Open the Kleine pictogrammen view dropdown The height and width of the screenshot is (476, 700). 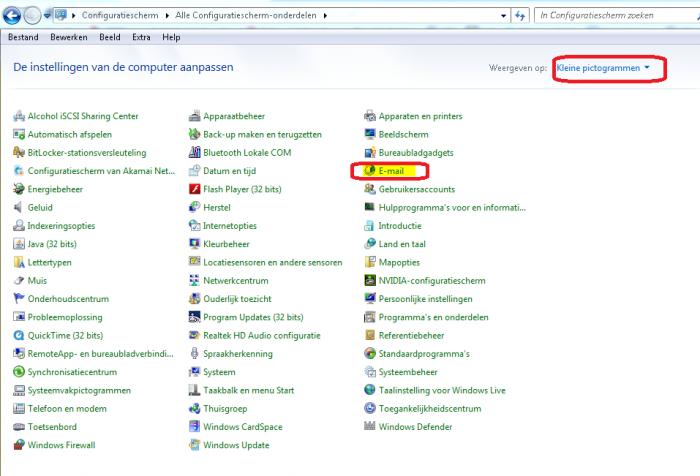pos(603,68)
